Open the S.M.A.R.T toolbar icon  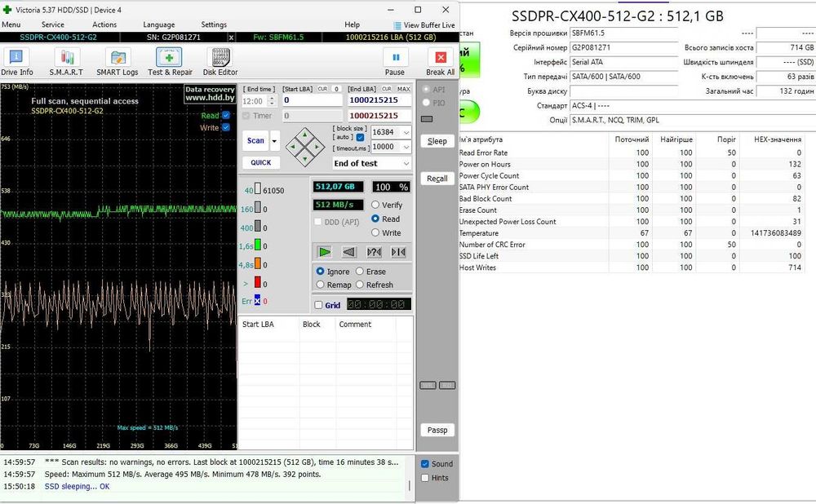point(67,57)
